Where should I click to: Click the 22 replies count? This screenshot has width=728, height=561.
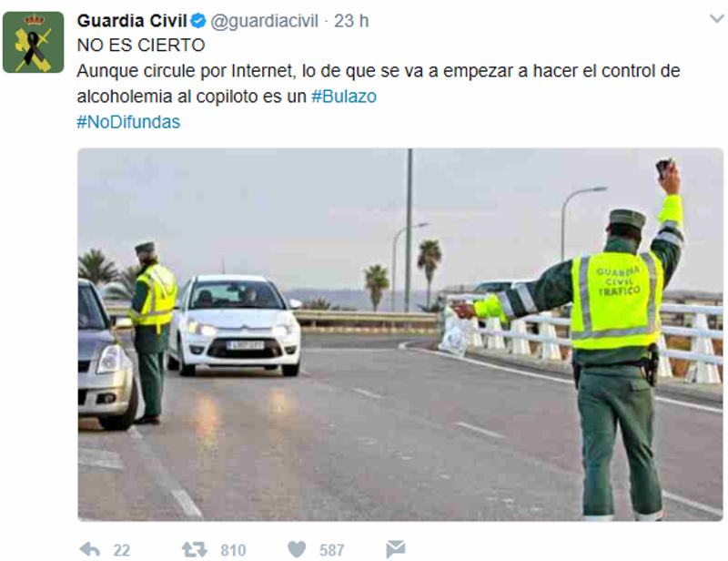point(122,550)
